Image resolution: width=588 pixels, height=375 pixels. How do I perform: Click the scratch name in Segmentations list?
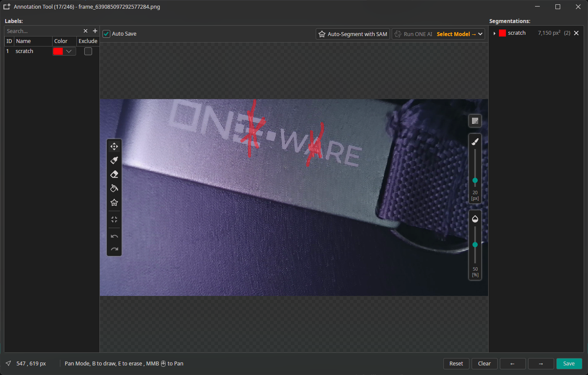pyautogui.click(x=517, y=33)
